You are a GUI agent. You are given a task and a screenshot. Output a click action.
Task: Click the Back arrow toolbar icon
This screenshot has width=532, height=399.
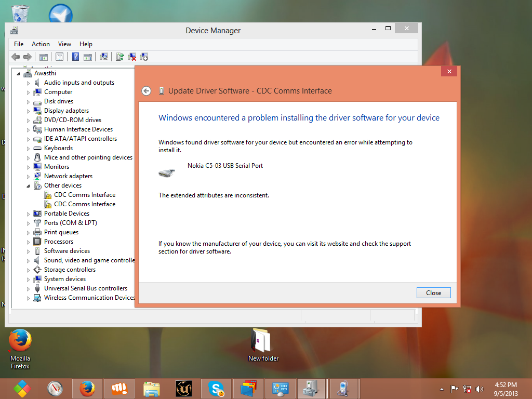16,57
